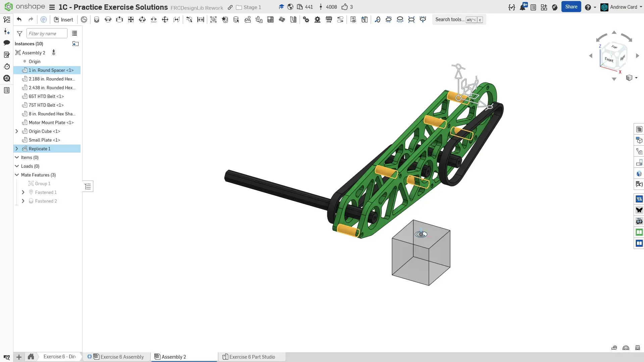Collapse the Mate Features (3) section

click(x=17, y=175)
